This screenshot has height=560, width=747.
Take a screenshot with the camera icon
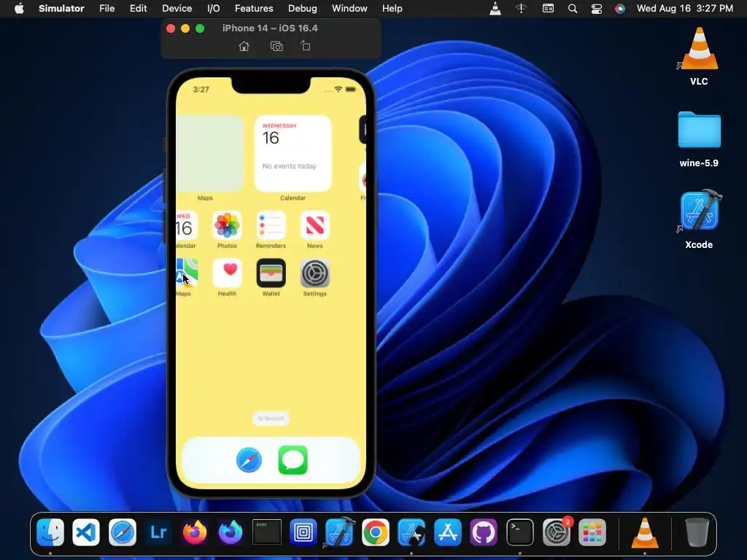[x=276, y=46]
